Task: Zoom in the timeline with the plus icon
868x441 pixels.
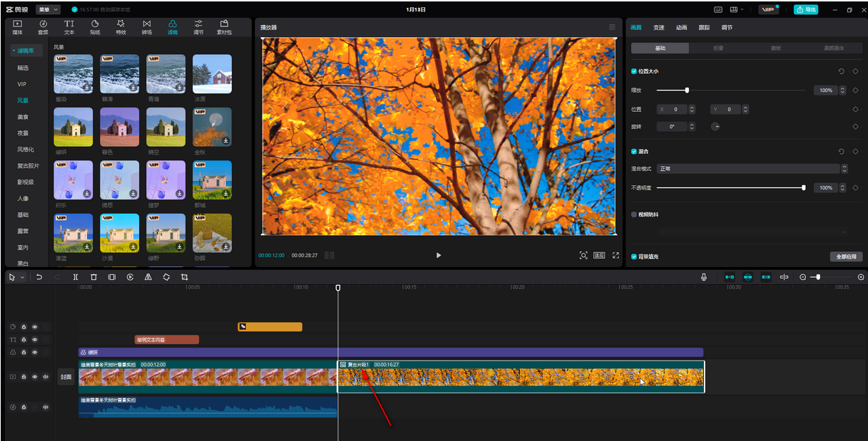Action: [861, 277]
